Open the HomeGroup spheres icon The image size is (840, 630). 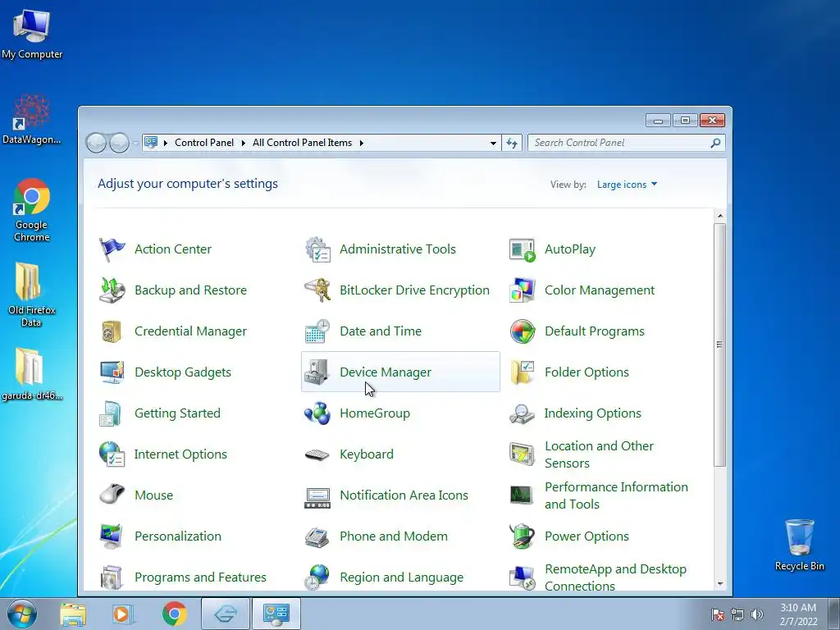317,413
